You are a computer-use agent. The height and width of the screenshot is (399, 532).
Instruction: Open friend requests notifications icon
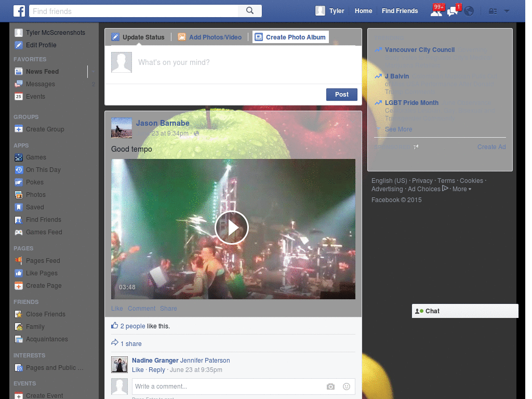[x=436, y=11]
